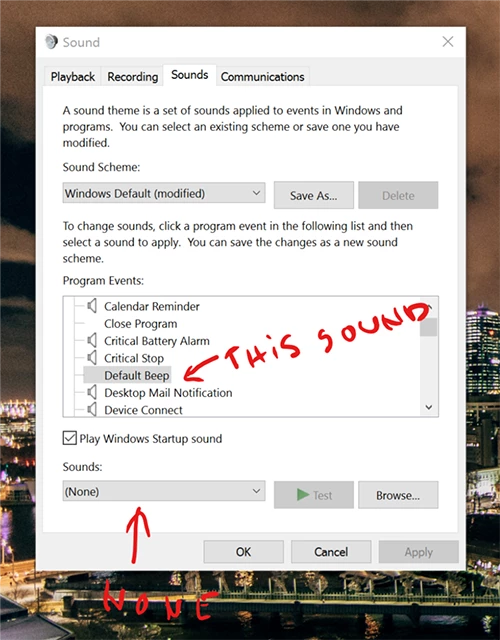Select the Default Beep program event
500x640 pixels.
pyautogui.click(x=136, y=375)
